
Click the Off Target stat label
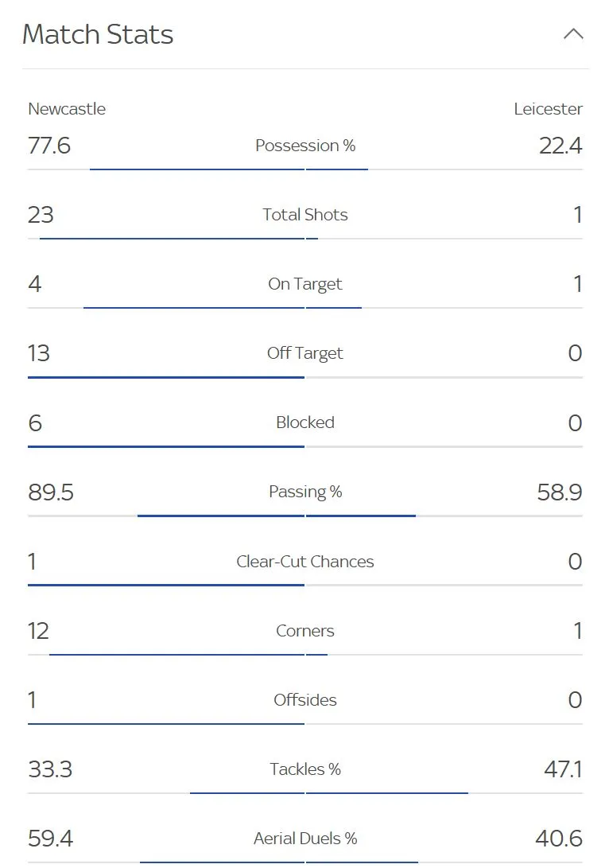click(x=305, y=353)
